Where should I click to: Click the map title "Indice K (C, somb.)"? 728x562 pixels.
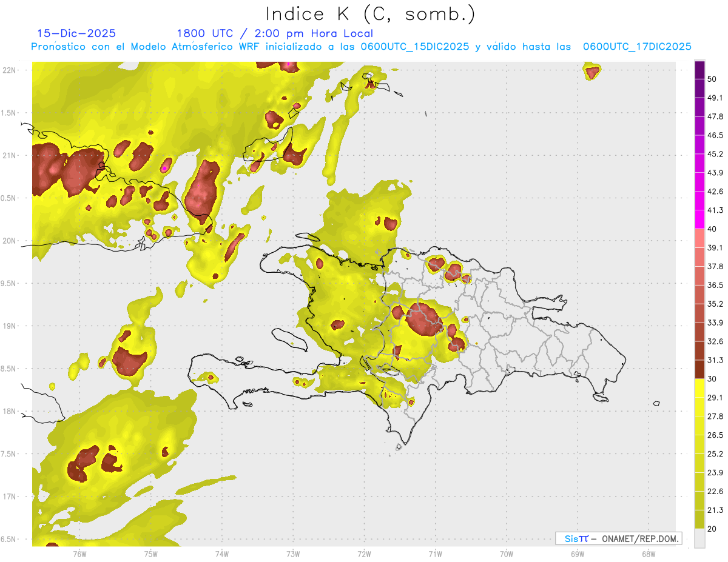click(371, 15)
